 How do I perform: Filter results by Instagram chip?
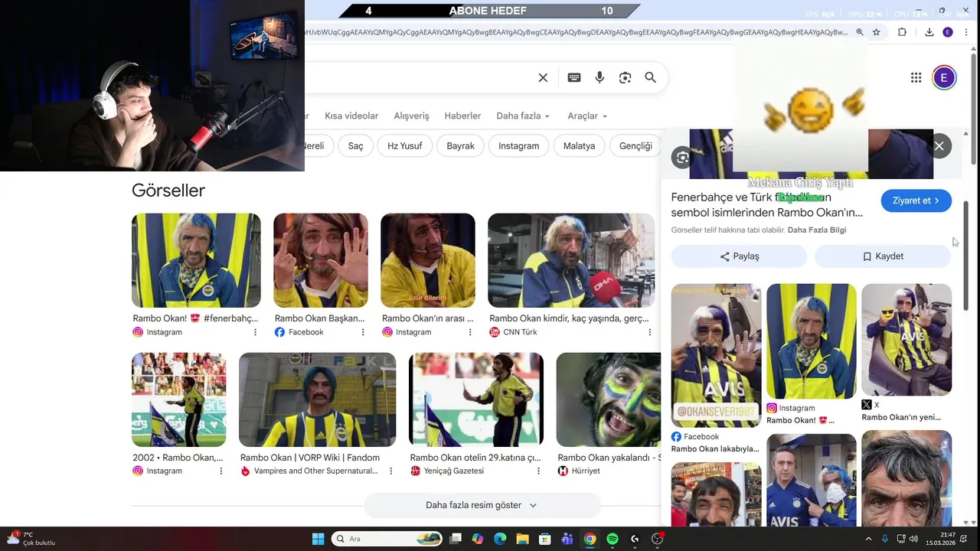519,145
